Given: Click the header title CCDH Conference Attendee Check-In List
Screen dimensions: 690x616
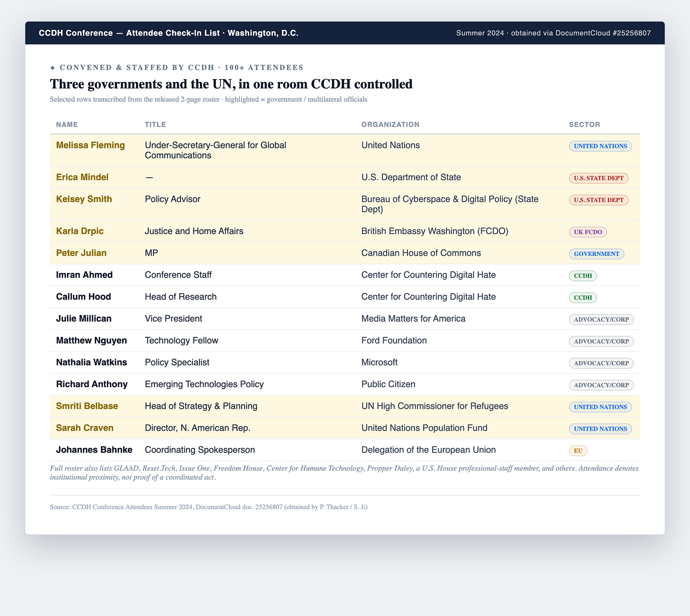Looking at the screenshot, I should point(169,33).
